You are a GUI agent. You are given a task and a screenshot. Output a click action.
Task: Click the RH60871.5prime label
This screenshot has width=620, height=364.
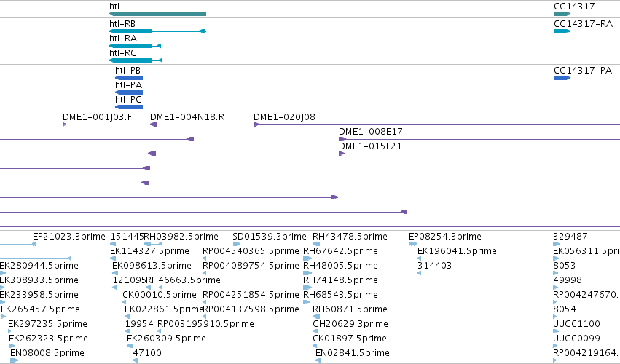350,310
